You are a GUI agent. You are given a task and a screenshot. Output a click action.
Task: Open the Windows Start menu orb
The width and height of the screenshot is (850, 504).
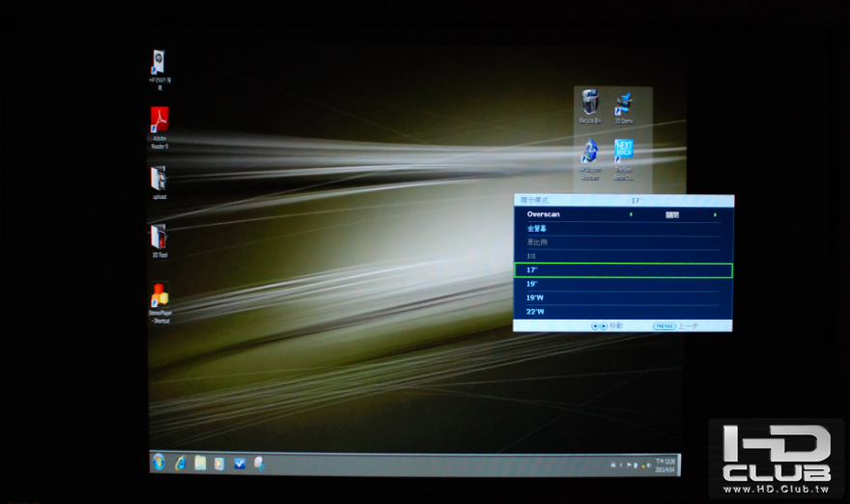[158, 462]
